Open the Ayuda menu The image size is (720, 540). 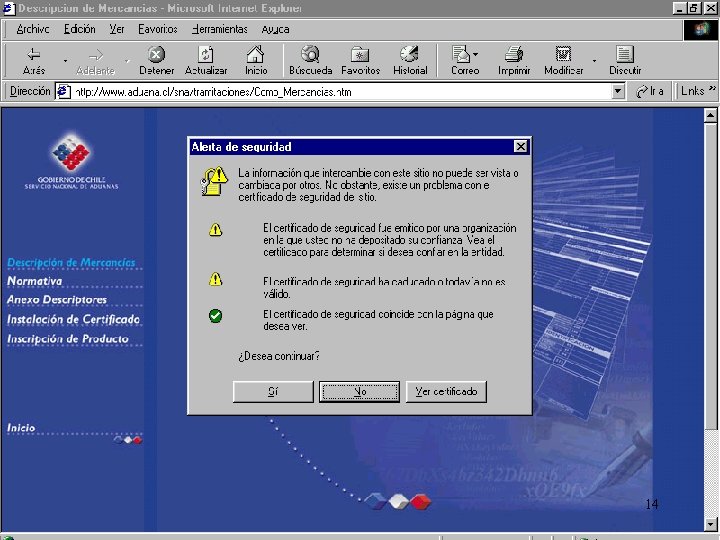pyautogui.click(x=275, y=29)
